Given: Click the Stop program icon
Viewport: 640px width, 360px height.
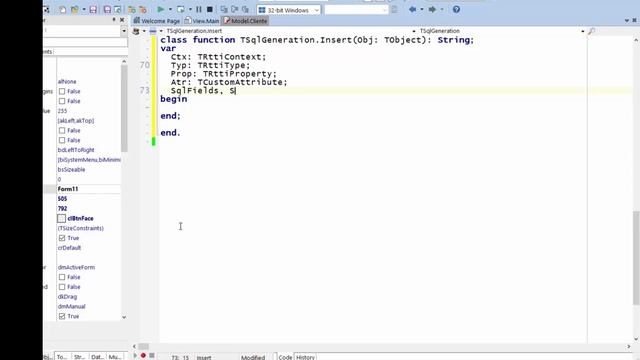Looking at the screenshot, I should tap(210, 9).
